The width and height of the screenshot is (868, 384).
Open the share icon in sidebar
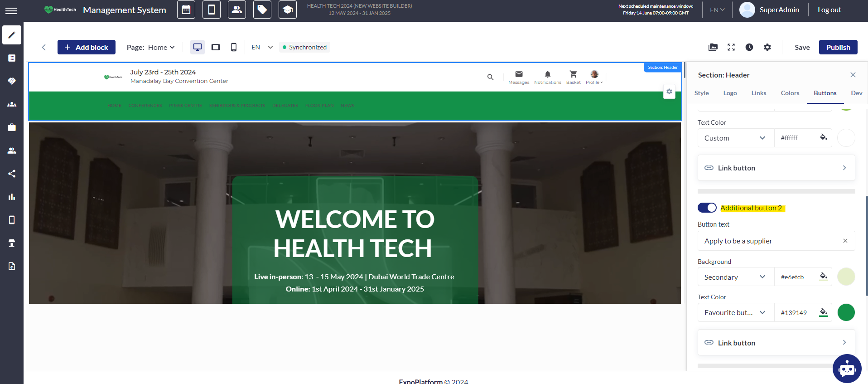click(12, 174)
